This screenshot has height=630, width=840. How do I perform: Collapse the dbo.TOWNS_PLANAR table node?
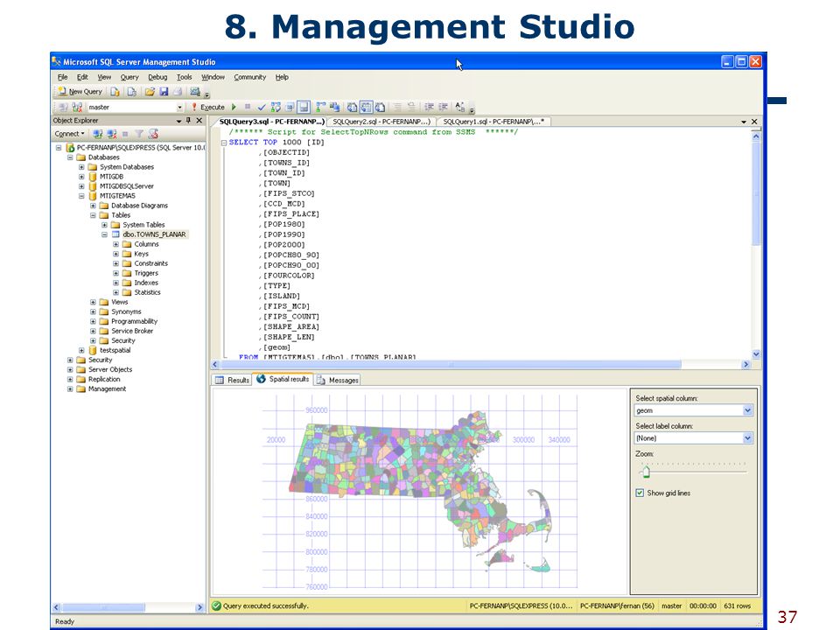point(104,234)
